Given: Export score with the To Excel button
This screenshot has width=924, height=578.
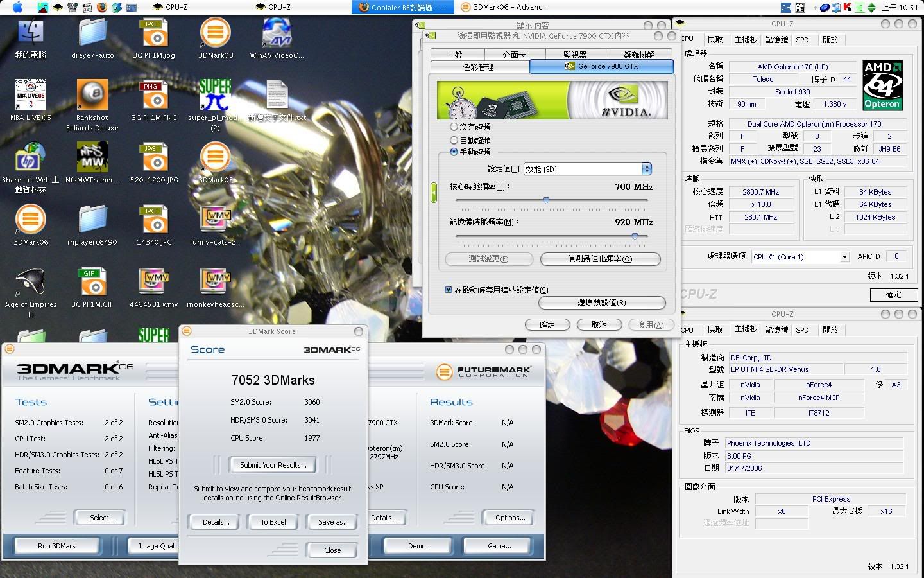Looking at the screenshot, I should [273, 522].
